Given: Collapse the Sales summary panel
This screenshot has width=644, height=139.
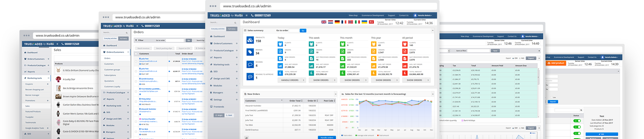Looking at the screenshot, I should [x=433, y=31].
